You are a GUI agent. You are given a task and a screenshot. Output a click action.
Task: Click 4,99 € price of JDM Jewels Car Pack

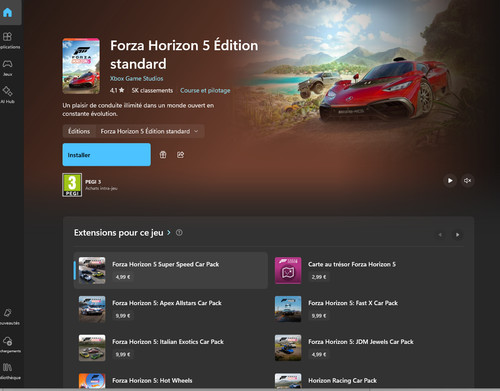coord(319,354)
